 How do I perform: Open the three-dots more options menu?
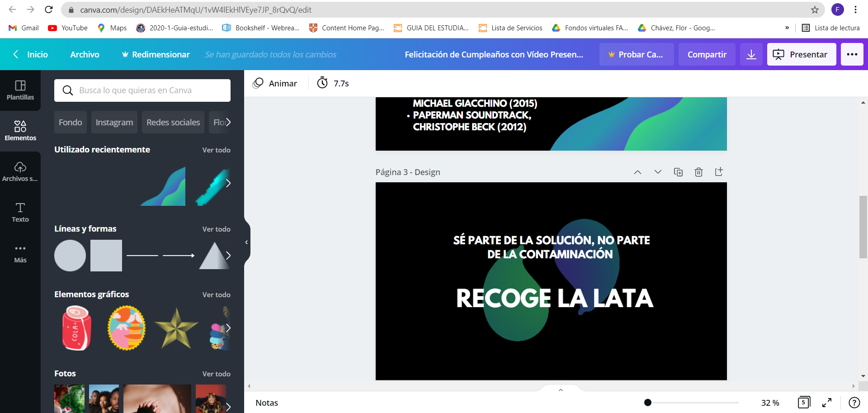coord(852,54)
